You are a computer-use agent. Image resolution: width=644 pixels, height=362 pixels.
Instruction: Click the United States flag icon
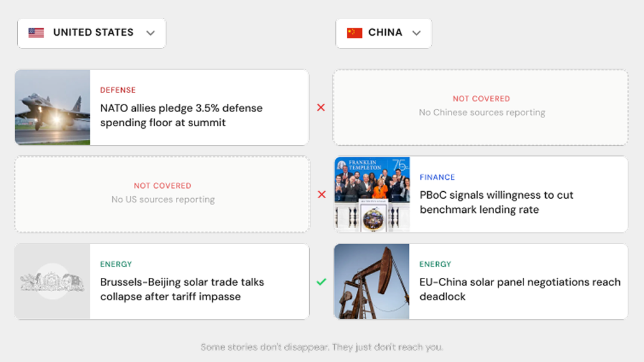pyautogui.click(x=36, y=33)
